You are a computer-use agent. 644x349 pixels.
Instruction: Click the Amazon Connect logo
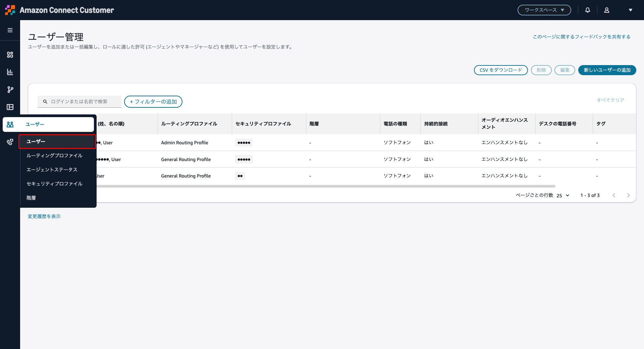coord(10,10)
